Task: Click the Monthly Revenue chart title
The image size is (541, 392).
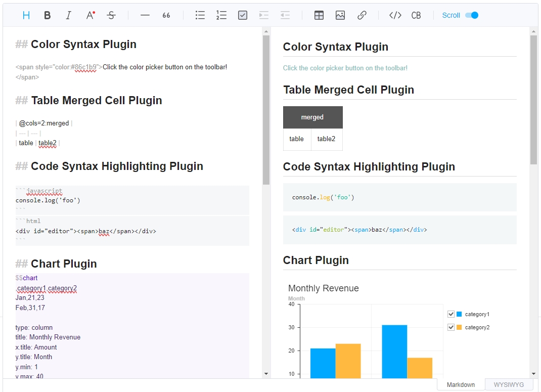Action: (x=323, y=288)
